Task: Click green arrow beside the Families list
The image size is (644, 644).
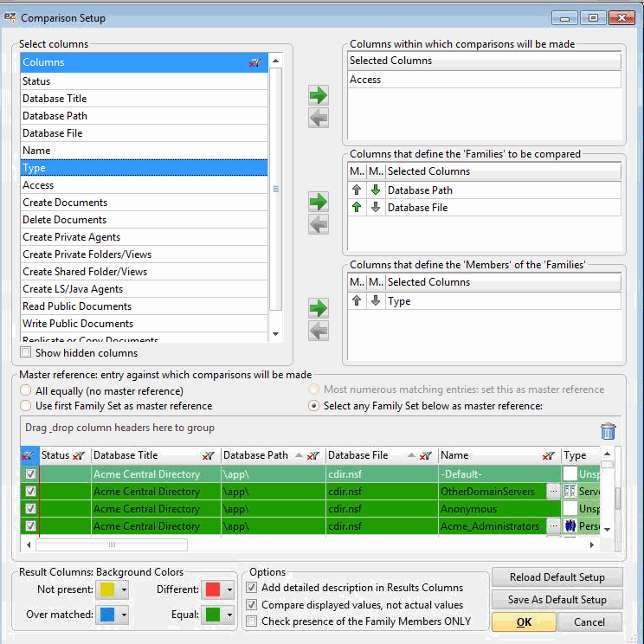Action: click(319, 202)
